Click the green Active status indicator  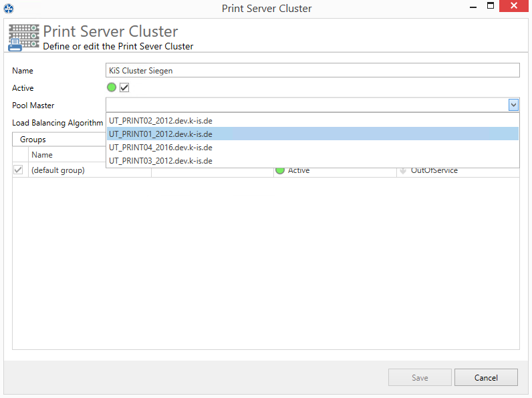[x=112, y=87]
